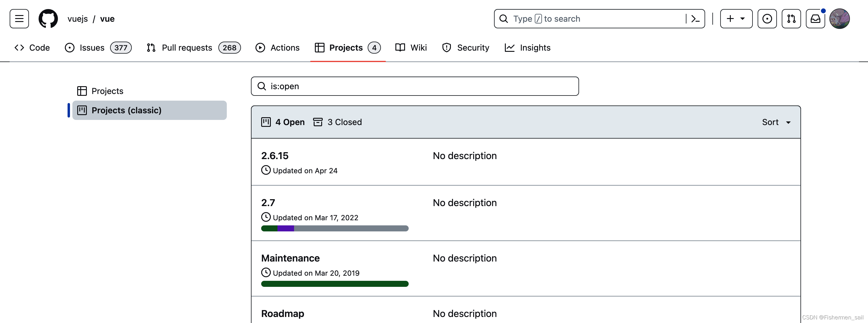The height and width of the screenshot is (323, 868).
Task: Click the 2.7 project progress bar
Action: tap(334, 228)
